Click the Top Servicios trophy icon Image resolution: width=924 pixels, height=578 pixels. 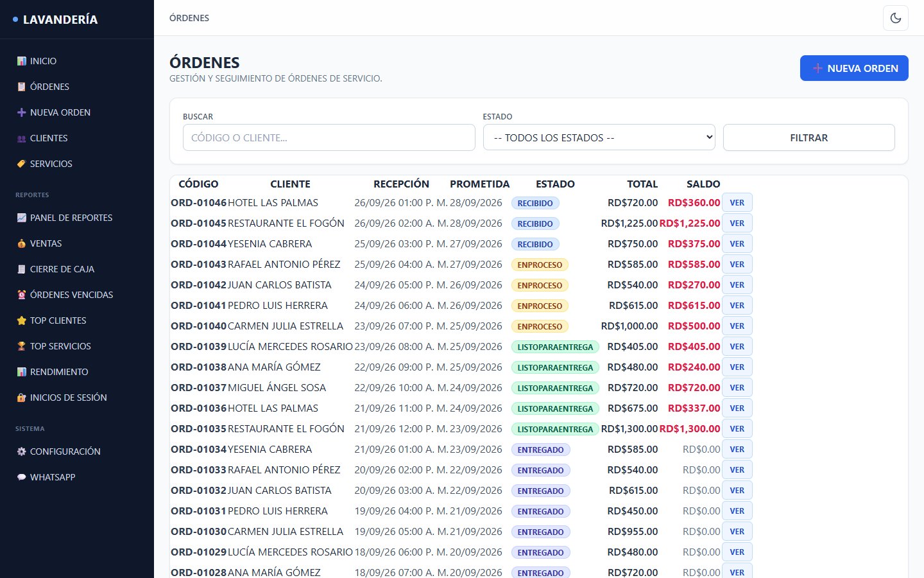[22, 346]
